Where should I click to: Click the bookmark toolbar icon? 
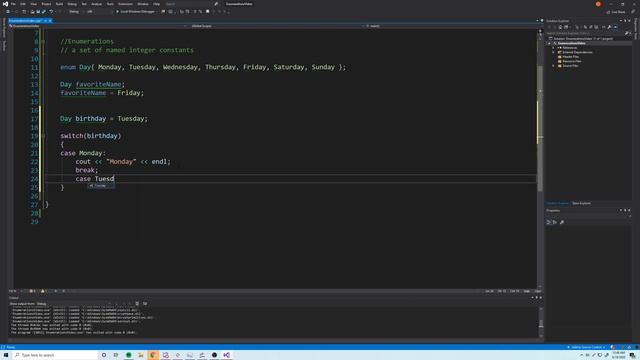coord(207,11)
